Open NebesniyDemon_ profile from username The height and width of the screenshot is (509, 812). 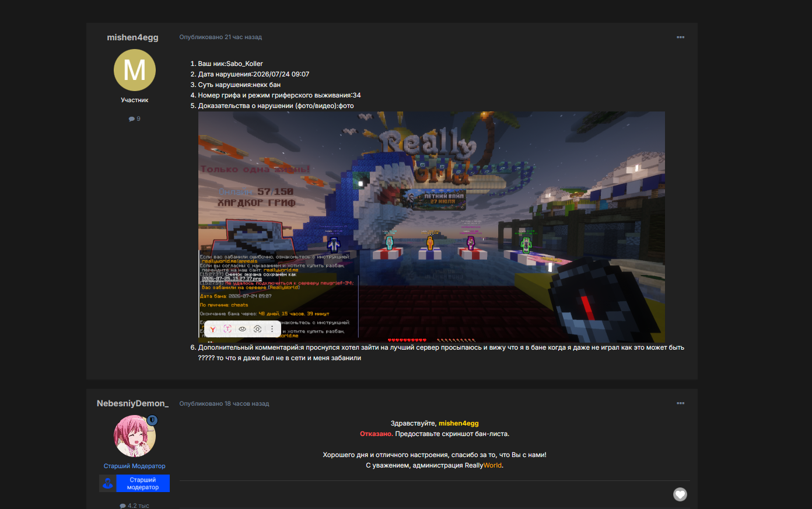132,403
